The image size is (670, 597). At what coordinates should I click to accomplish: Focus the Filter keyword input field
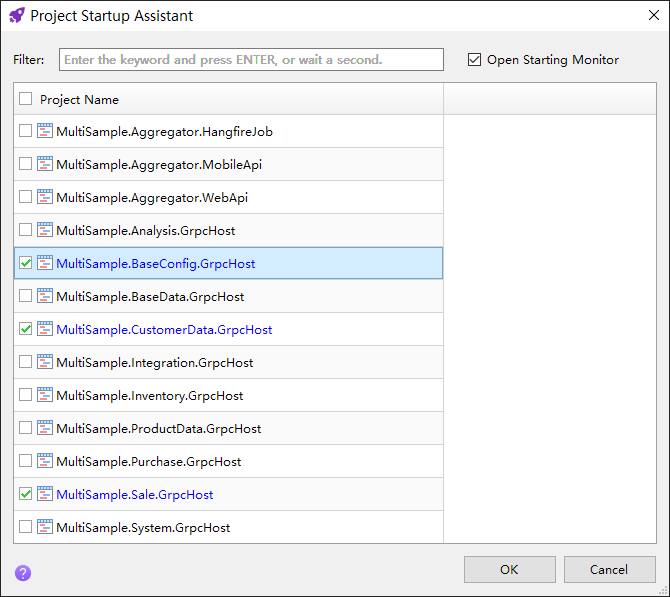(251, 60)
